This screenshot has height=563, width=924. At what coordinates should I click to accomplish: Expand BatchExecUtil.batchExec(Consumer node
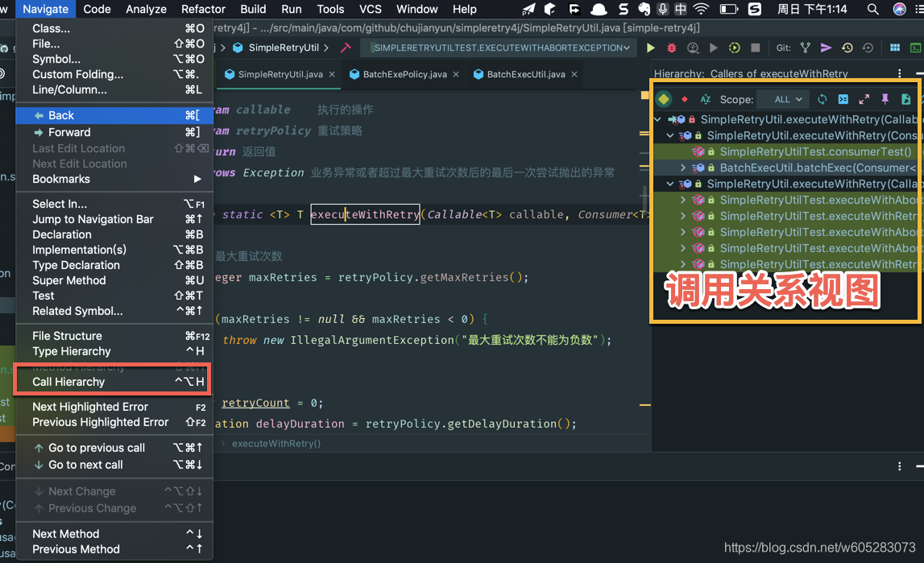(x=682, y=168)
